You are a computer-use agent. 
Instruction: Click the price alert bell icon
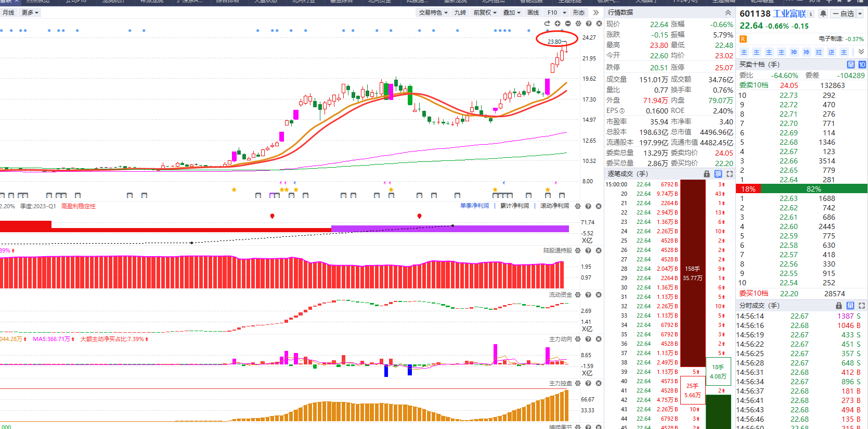pos(823,14)
